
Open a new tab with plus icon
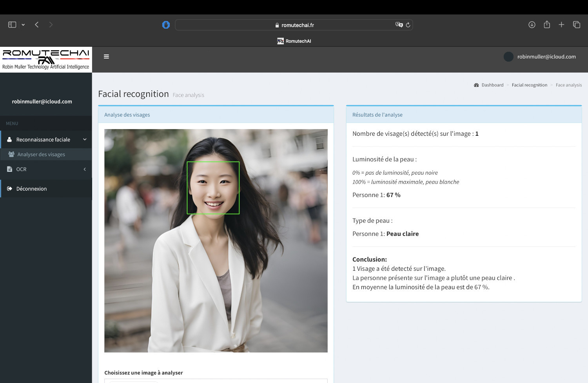tap(561, 25)
